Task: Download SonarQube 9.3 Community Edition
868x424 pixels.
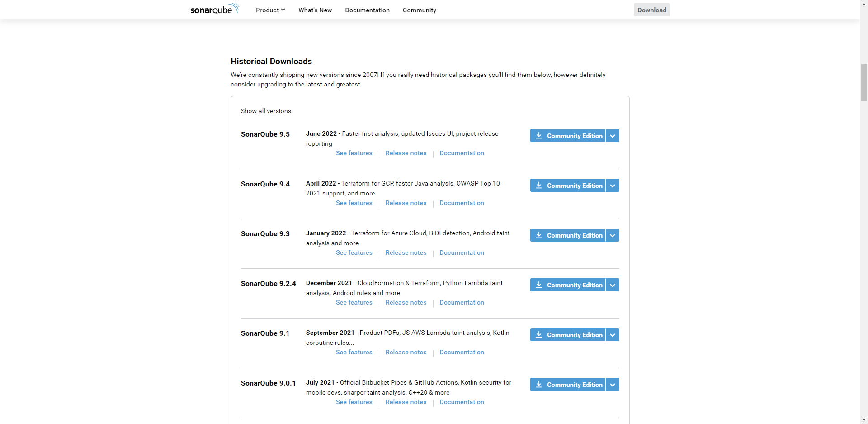Action: pyautogui.click(x=568, y=235)
